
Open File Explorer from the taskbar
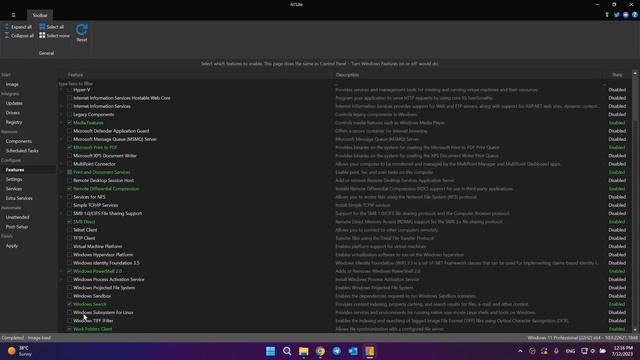(304, 351)
